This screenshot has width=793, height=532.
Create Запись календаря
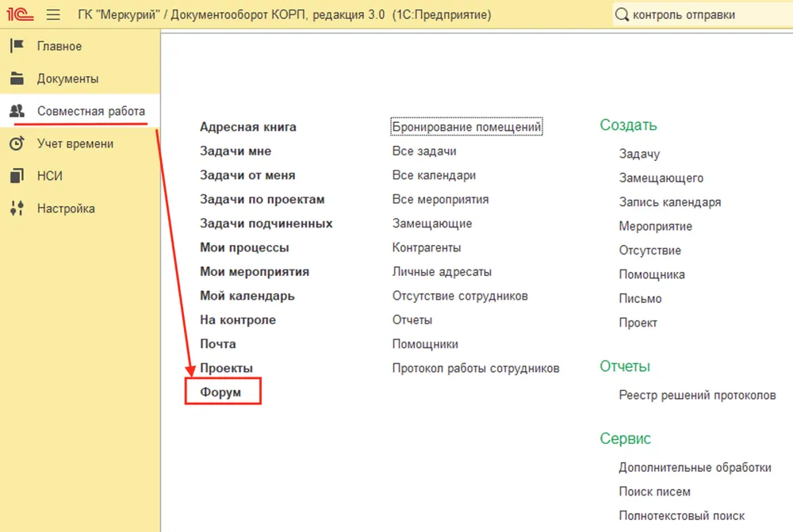pos(670,202)
